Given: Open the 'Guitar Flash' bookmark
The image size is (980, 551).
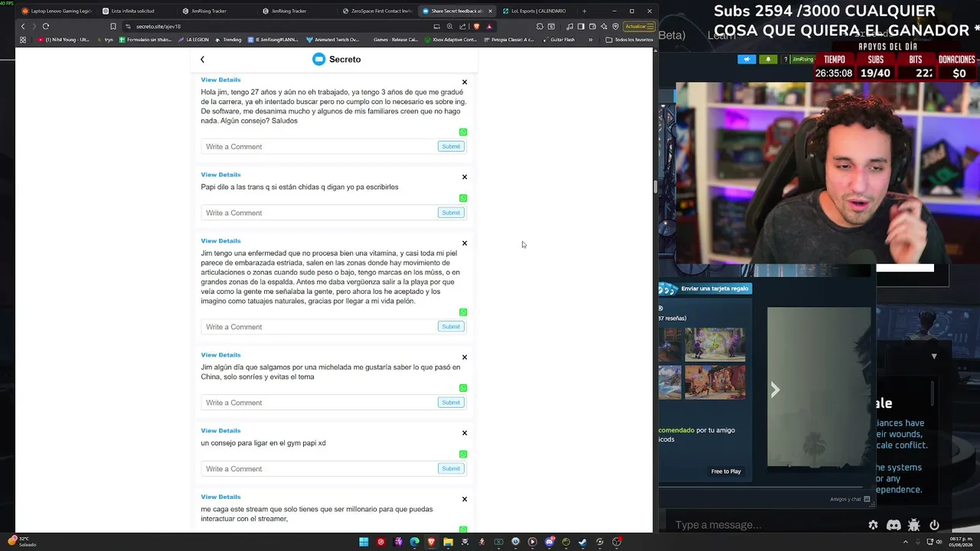Looking at the screenshot, I should click(x=558, y=40).
